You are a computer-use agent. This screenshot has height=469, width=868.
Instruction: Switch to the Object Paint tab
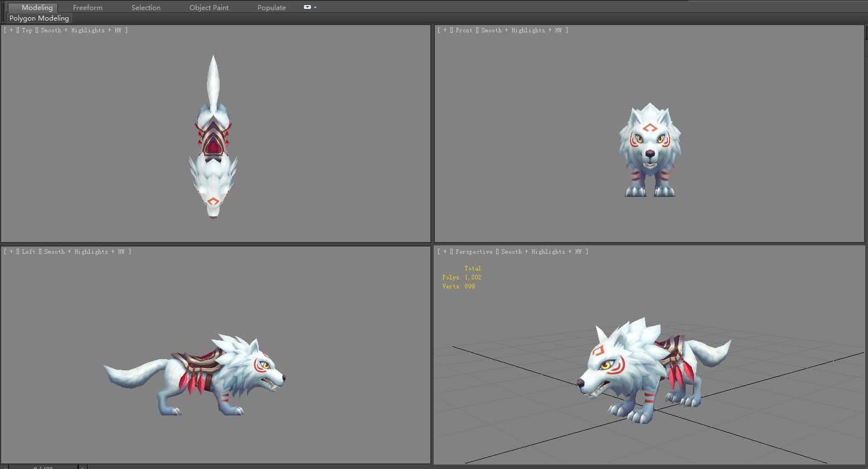(209, 7)
